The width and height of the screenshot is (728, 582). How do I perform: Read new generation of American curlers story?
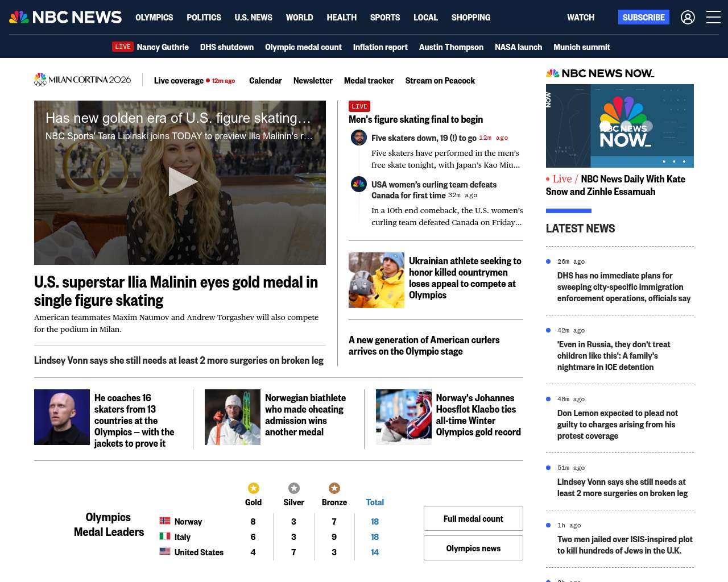click(424, 346)
